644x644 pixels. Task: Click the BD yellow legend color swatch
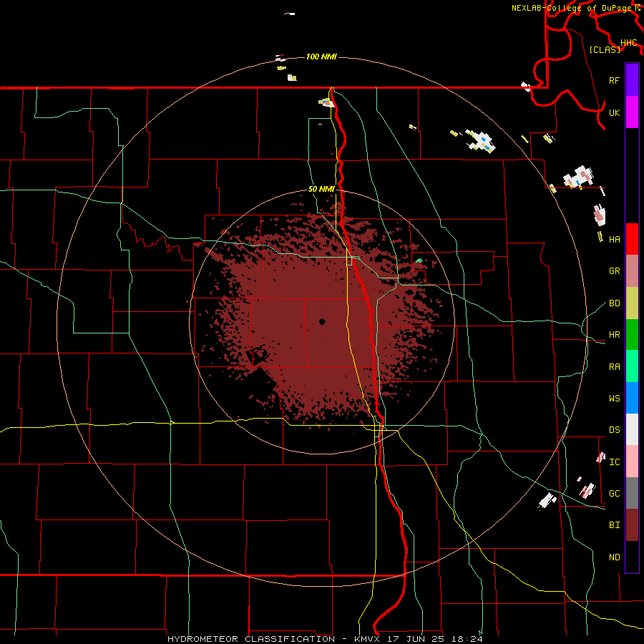pos(632,303)
